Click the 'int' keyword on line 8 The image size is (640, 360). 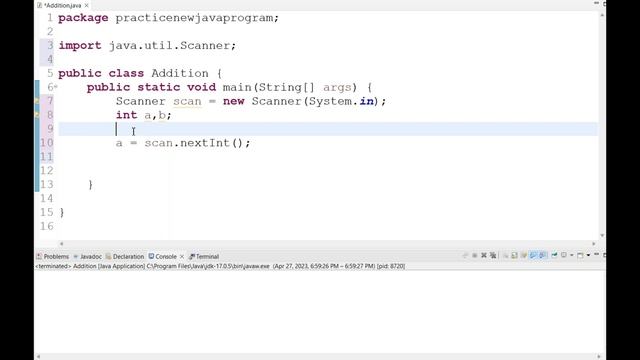click(x=127, y=115)
